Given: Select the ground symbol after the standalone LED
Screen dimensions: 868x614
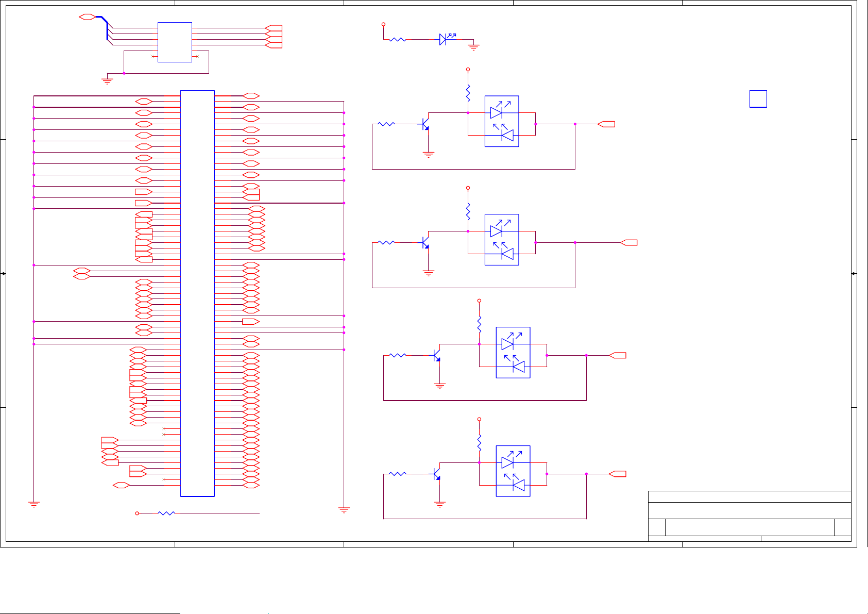Looking at the screenshot, I should pos(473,47).
